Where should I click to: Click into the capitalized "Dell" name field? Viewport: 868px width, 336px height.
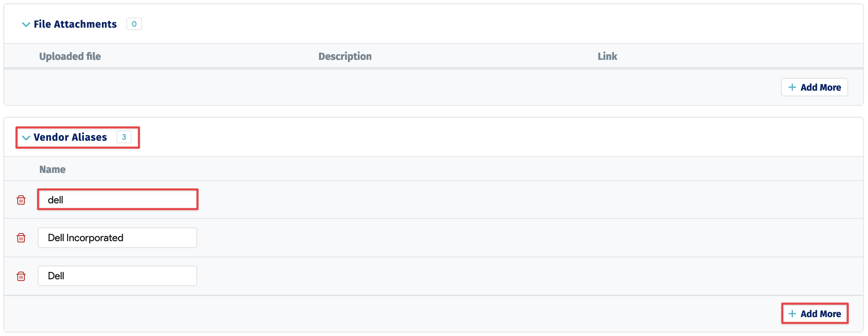tap(118, 276)
